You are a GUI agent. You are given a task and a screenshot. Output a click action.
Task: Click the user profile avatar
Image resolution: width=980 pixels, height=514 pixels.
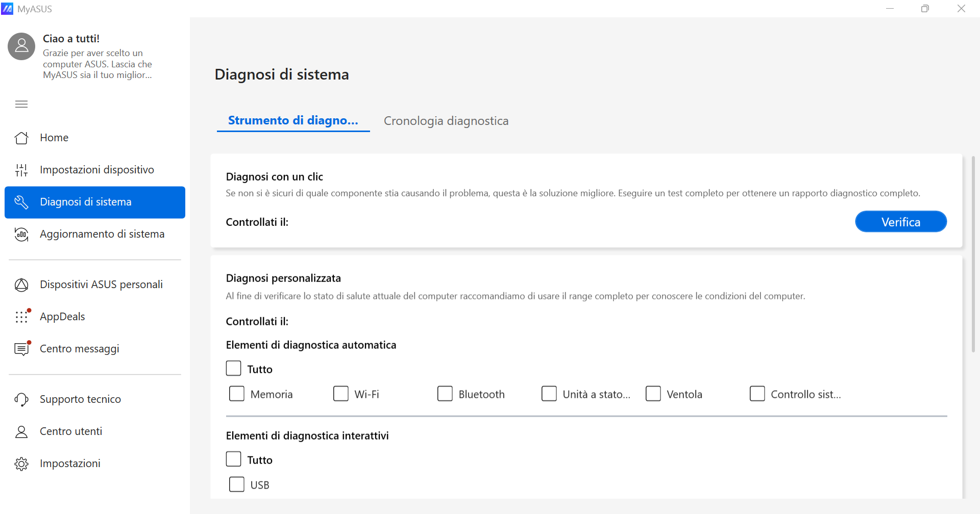21,46
